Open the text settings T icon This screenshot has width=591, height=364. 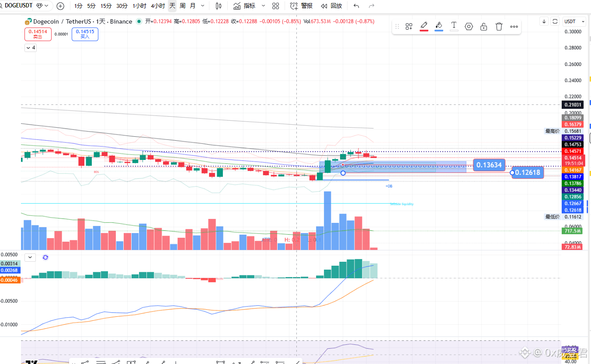coord(454,26)
